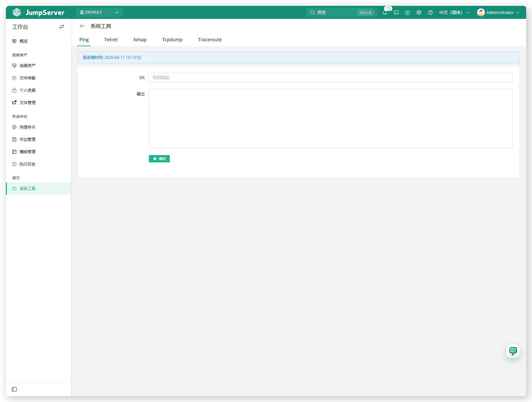Open the help question mark icon
The width and height of the screenshot is (532, 402).
pos(430,13)
